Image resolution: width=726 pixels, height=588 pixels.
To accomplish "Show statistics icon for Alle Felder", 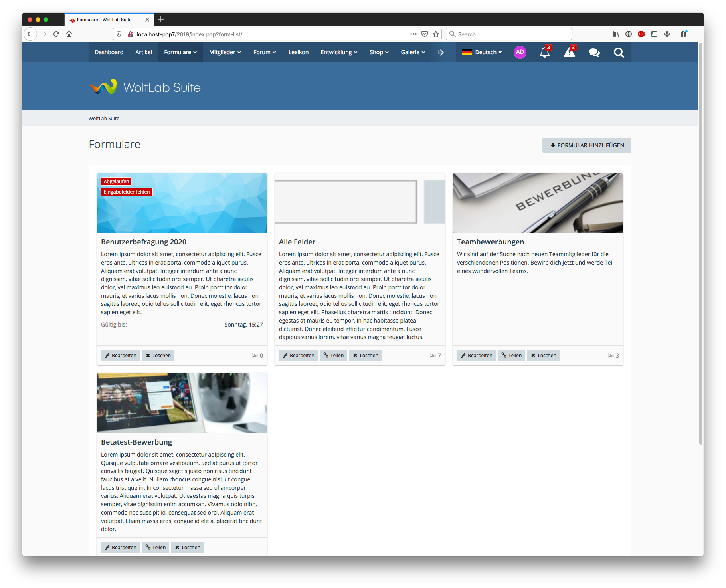I will click(433, 356).
